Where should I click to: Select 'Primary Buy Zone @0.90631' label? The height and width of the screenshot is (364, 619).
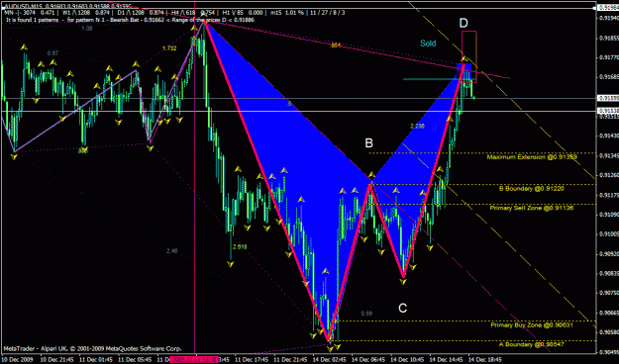pos(532,325)
